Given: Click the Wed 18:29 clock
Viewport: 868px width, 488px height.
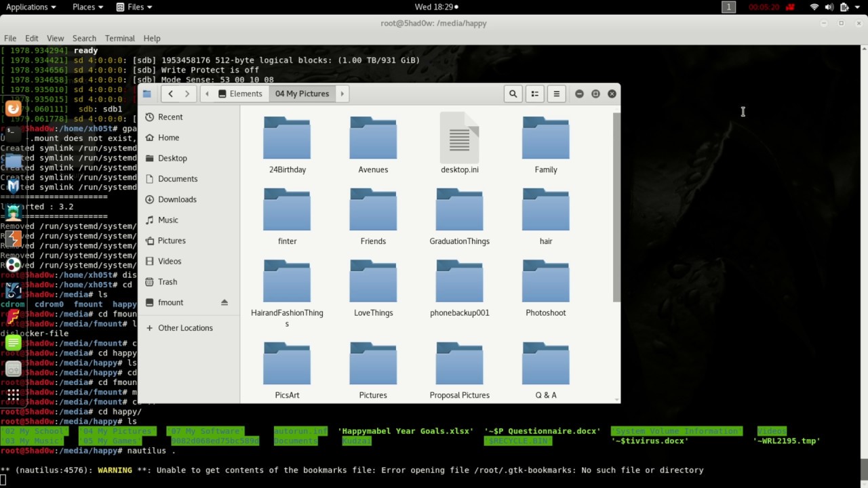Looking at the screenshot, I should point(436,7).
